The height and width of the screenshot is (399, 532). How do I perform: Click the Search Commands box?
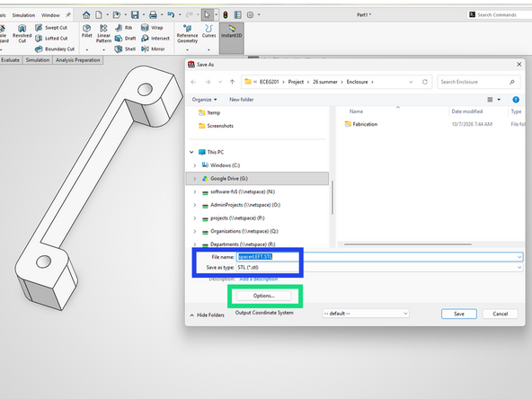pyautogui.click(x=500, y=15)
